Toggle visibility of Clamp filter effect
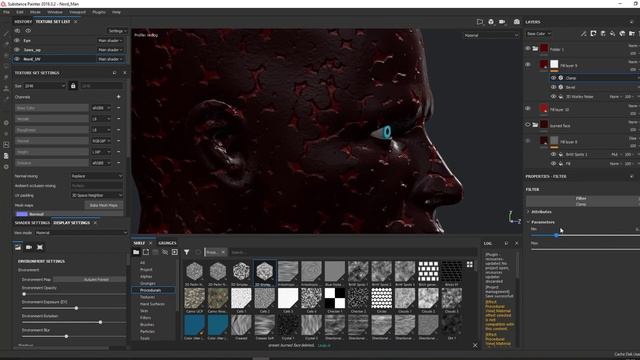Image resolution: width=640 pixels, height=360 pixels. [553, 78]
